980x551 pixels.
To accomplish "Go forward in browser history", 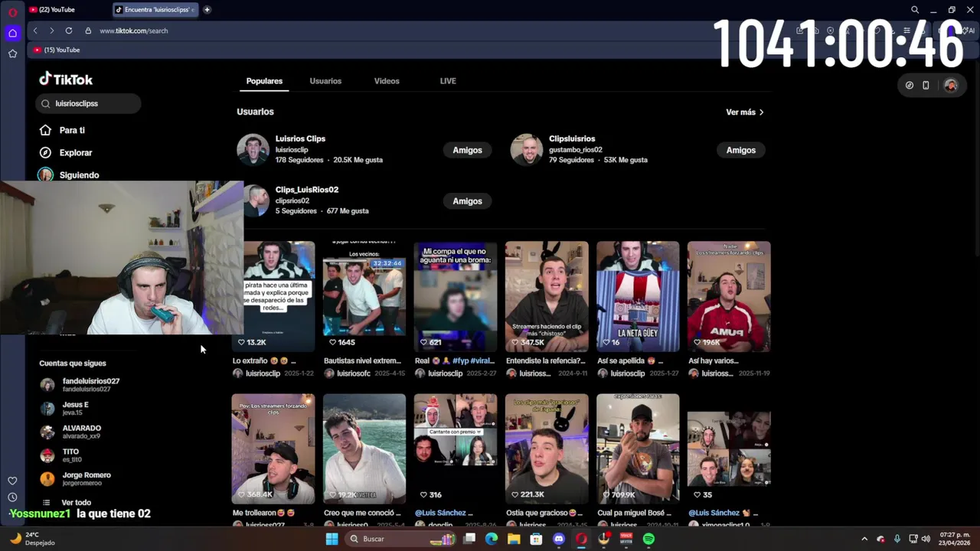I will (x=51, y=31).
